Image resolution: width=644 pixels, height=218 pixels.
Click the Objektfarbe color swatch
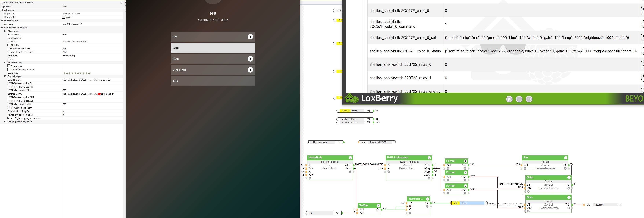[63, 17]
